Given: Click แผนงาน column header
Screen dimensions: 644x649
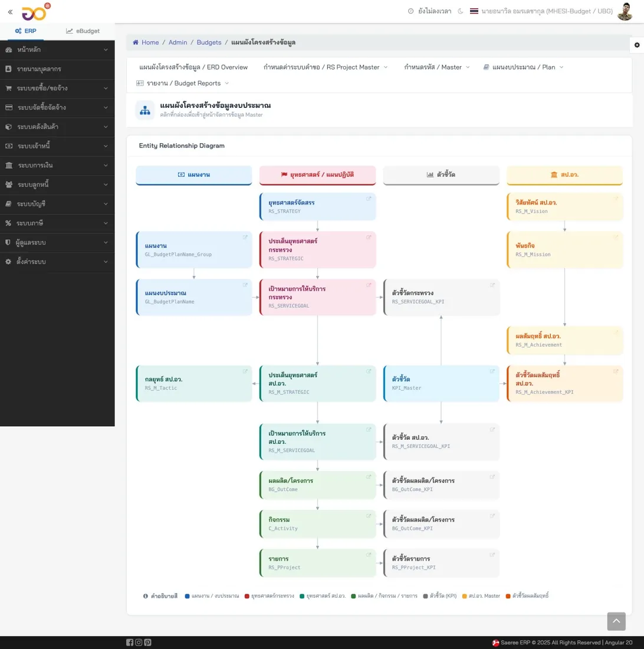Looking at the screenshot, I should click(194, 174).
